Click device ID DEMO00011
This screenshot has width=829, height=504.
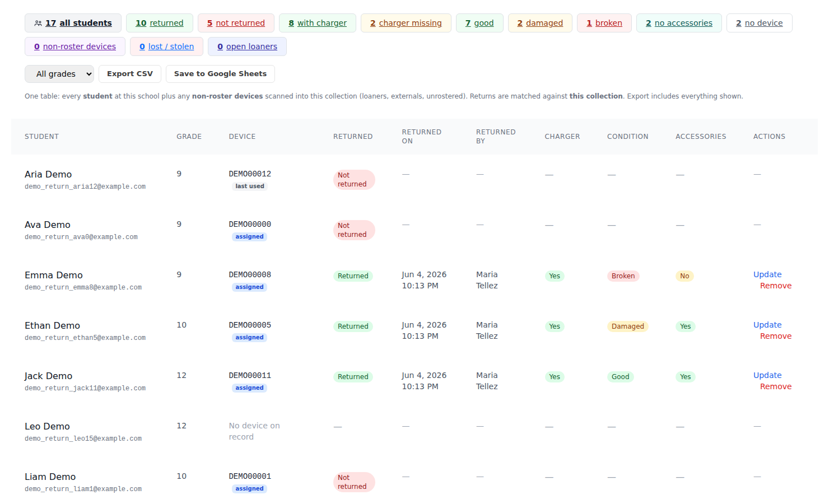[x=250, y=376]
